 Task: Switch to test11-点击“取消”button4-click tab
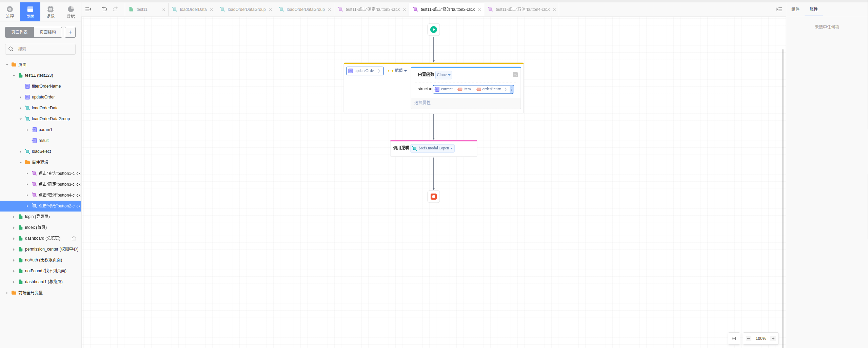[522, 10]
